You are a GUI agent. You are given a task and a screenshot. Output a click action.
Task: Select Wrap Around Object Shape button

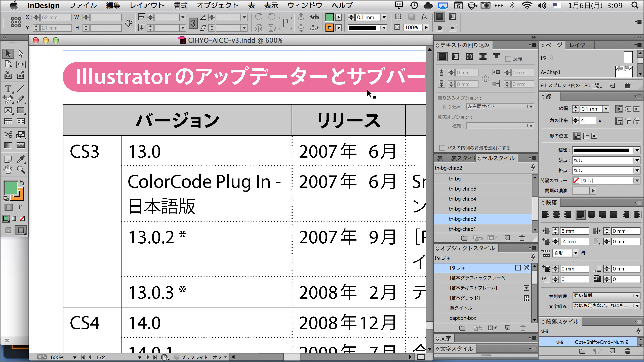[x=469, y=57]
